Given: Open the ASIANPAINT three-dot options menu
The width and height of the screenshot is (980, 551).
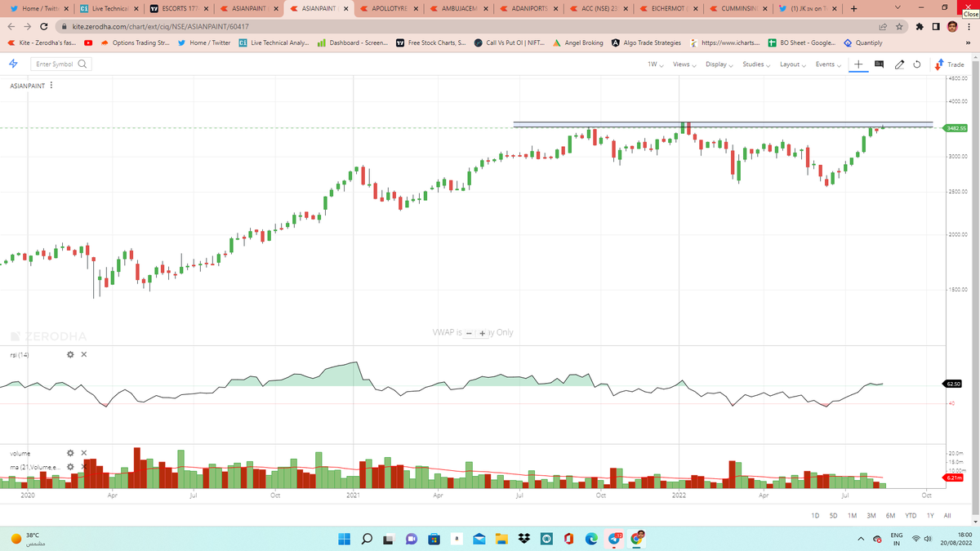Looking at the screenshot, I should pos(52,86).
